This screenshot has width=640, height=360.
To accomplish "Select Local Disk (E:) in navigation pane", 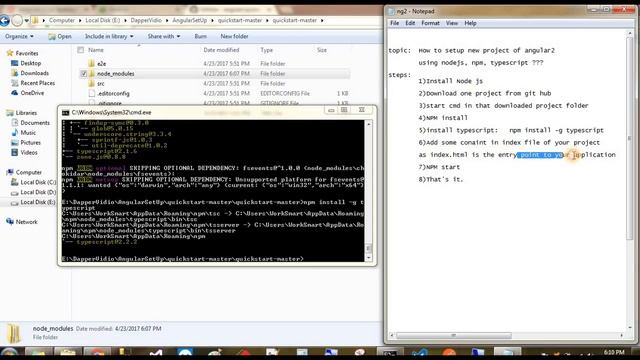I will (38, 202).
